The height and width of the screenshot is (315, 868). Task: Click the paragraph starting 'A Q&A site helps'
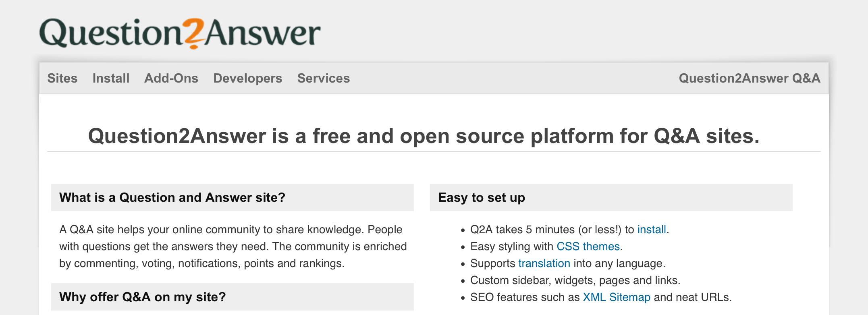[x=233, y=247]
